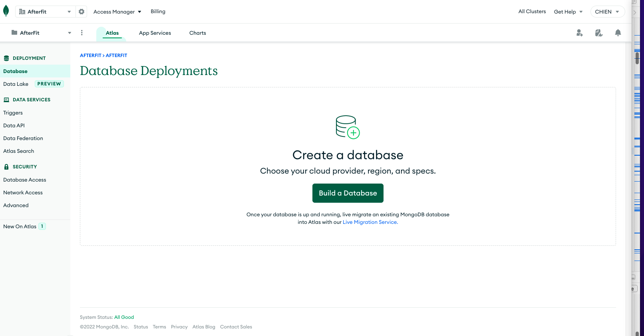The width and height of the screenshot is (644, 336).
Task: Open organization settings gear icon
Action: (81, 12)
